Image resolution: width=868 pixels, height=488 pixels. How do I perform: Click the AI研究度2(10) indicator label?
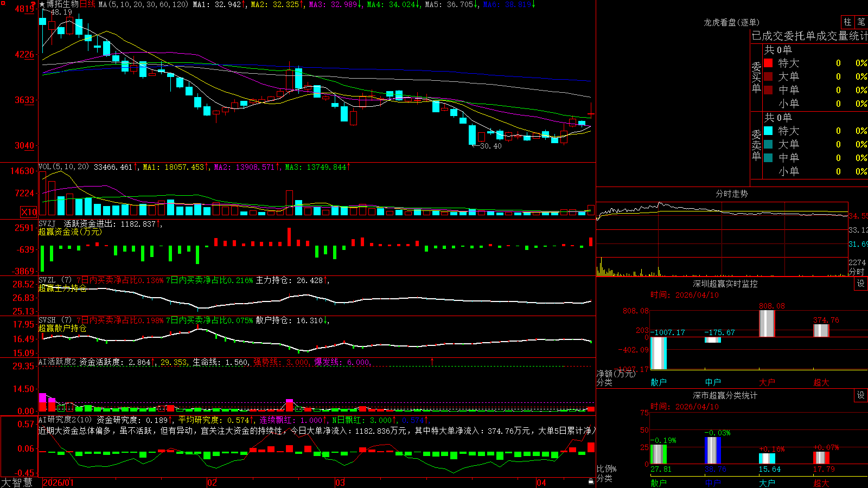tap(65, 420)
